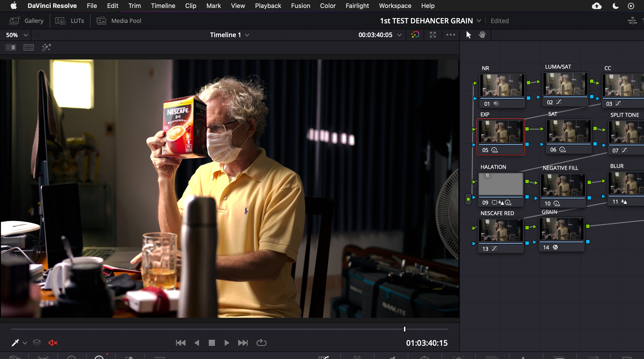
Task: Click the play circle menu bar icon
Action: 631,6
